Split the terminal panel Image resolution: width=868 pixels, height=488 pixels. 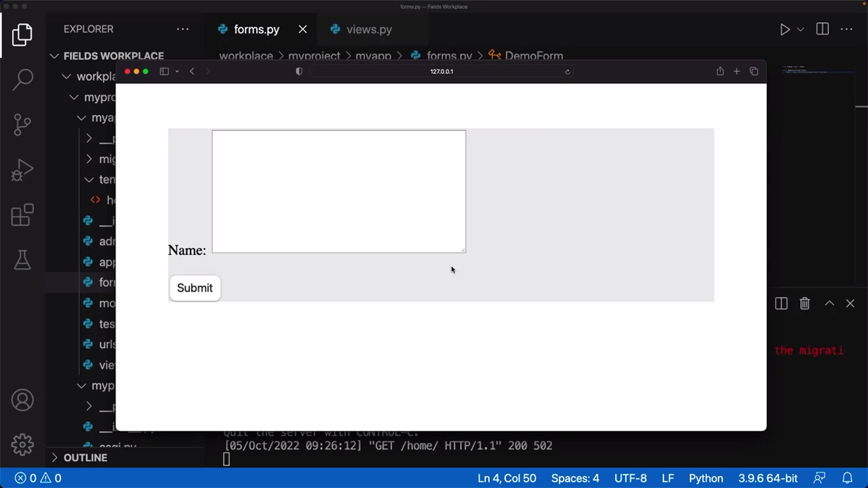pyautogui.click(x=781, y=304)
